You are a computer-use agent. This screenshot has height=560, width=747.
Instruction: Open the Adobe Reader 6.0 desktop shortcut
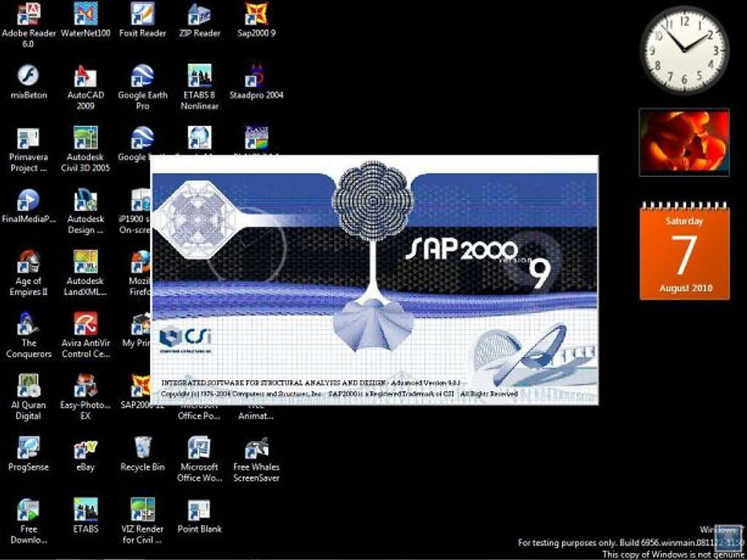click(29, 24)
